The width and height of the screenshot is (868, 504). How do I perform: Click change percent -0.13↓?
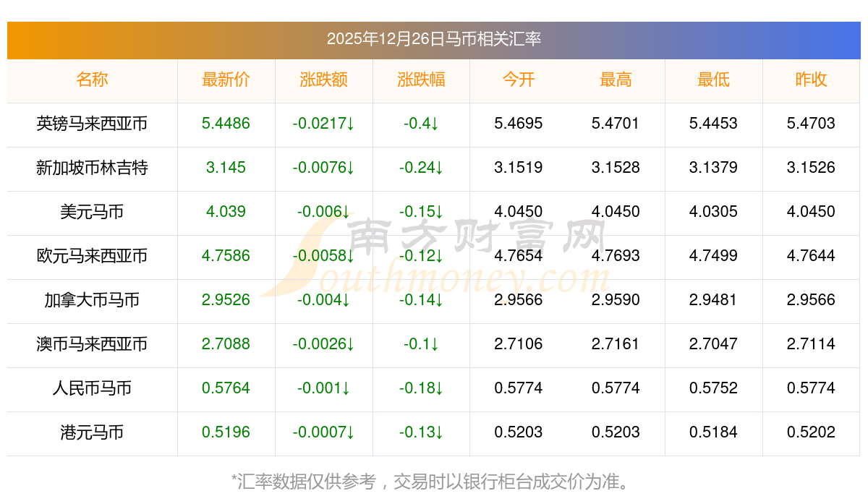pos(421,432)
